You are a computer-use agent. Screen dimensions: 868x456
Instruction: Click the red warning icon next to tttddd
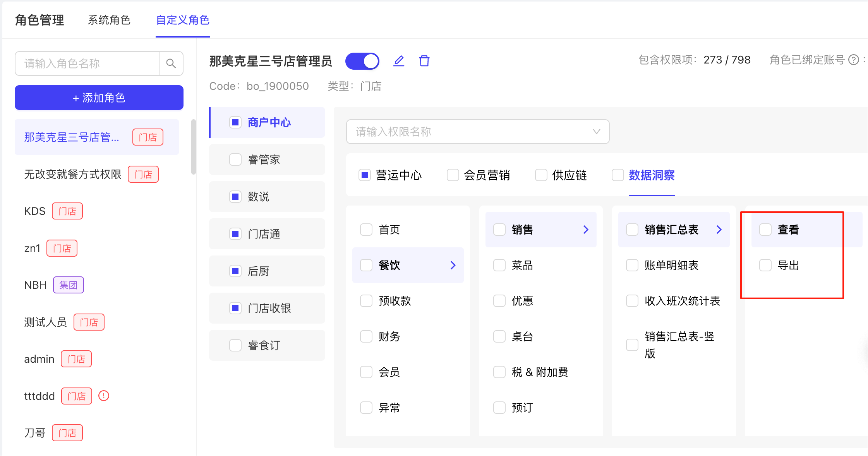[104, 396]
